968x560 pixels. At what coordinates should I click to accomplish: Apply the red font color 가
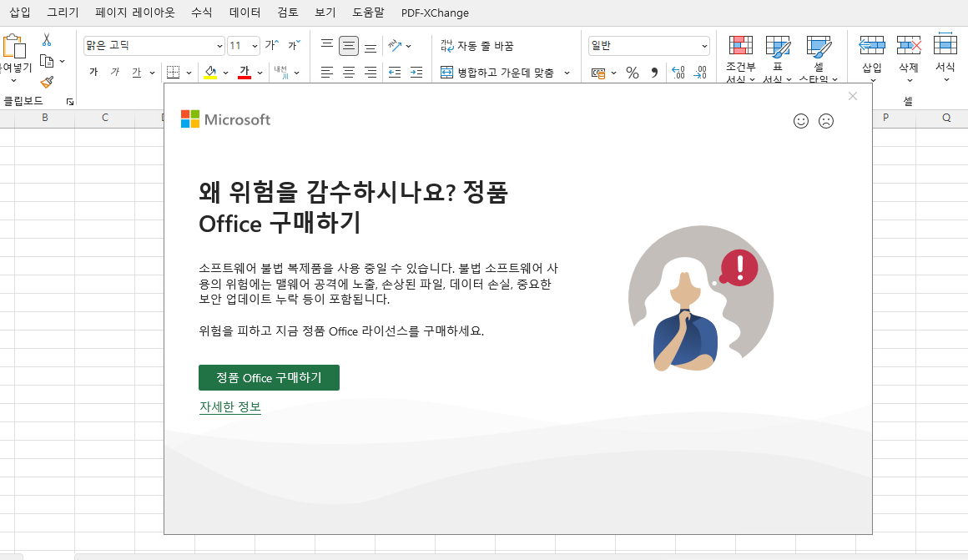pos(245,73)
